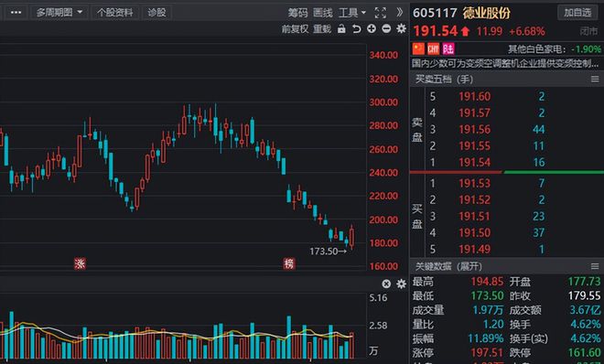Expand the 工具 dropdown menu

pos(352,13)
